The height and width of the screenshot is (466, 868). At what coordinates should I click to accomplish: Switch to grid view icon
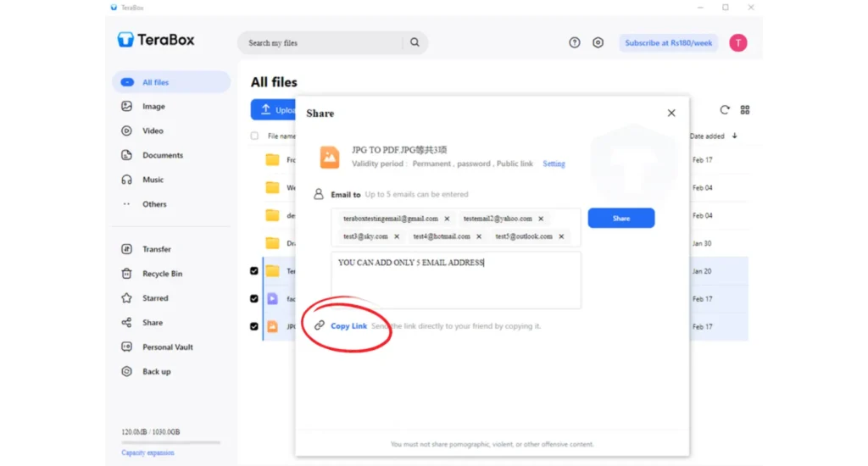(745, 109)
